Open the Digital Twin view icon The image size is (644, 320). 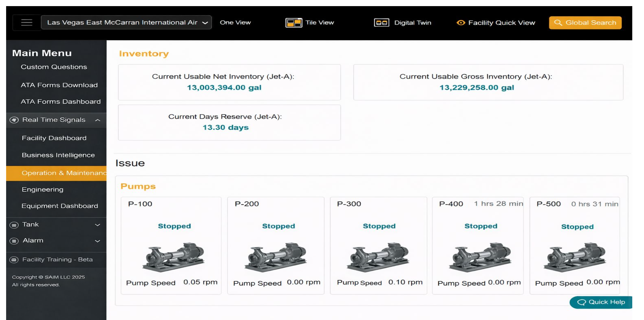380,22
